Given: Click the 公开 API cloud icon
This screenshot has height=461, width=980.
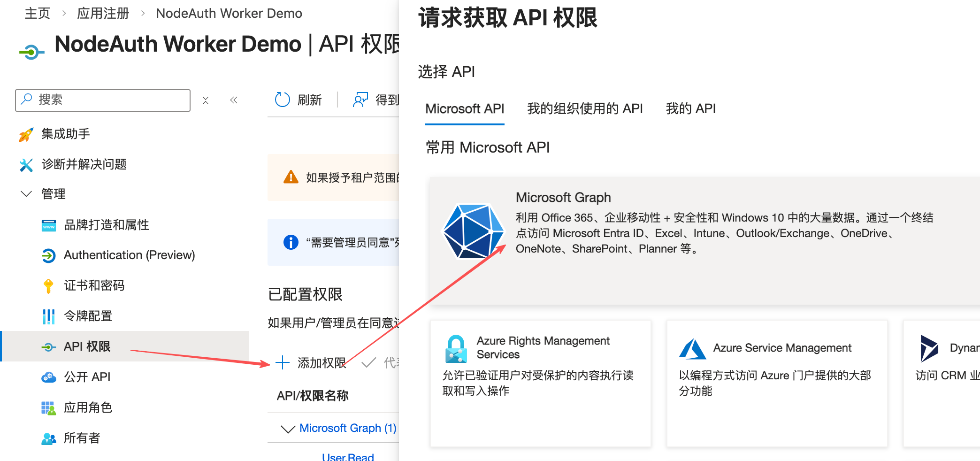Looking at the screenshot, I should [x=48, y=377].
